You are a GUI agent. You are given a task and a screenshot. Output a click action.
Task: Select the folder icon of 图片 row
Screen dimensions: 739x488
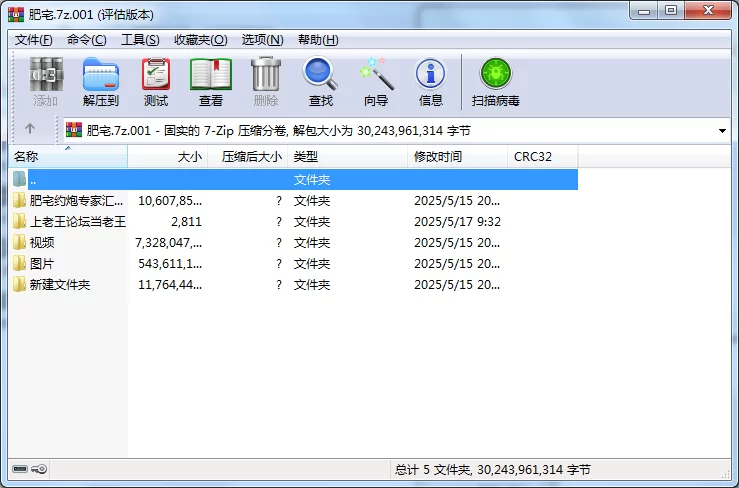tap(19, 263)
